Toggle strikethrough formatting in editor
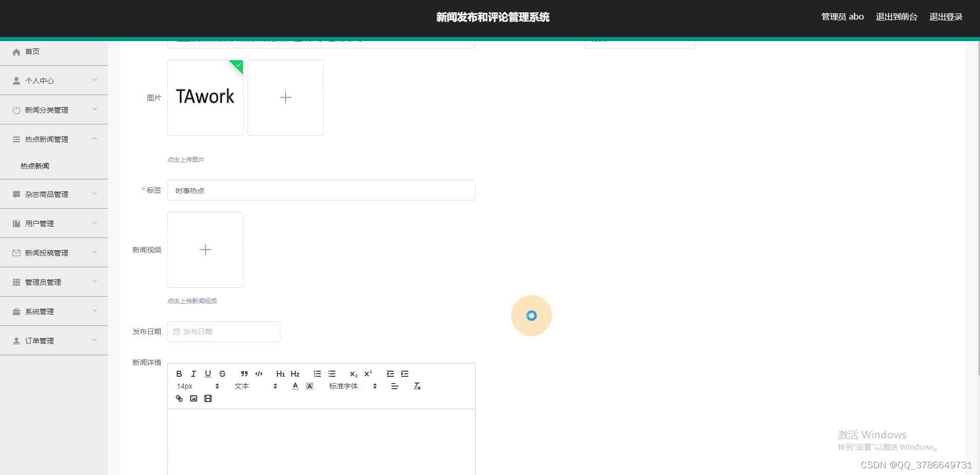This screenshot has width=980, height=475. (222, 374)
